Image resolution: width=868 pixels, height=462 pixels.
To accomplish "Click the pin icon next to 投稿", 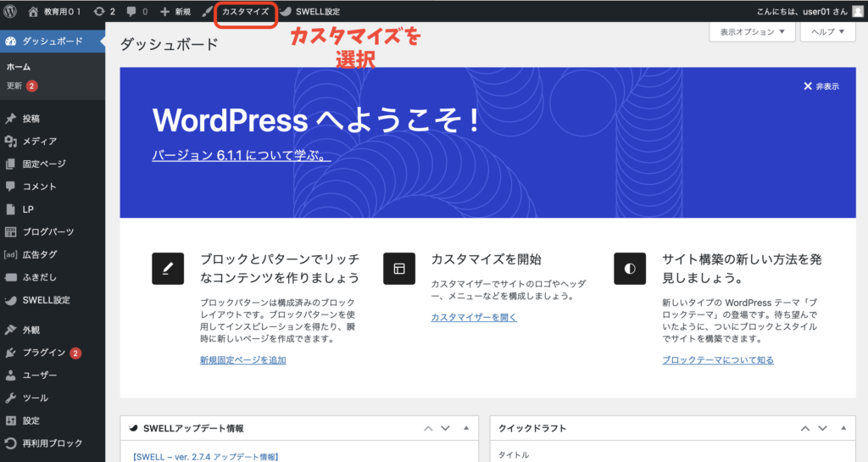I will tap(10, 119).
